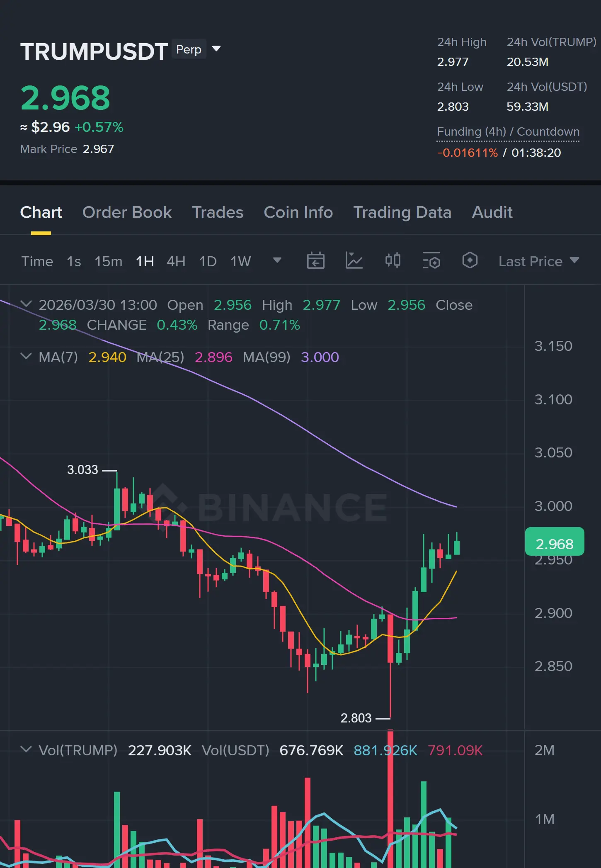The height and width of the screenshot is (868, 601).
Task: Select the 4H interval
Action: point(176,261)
